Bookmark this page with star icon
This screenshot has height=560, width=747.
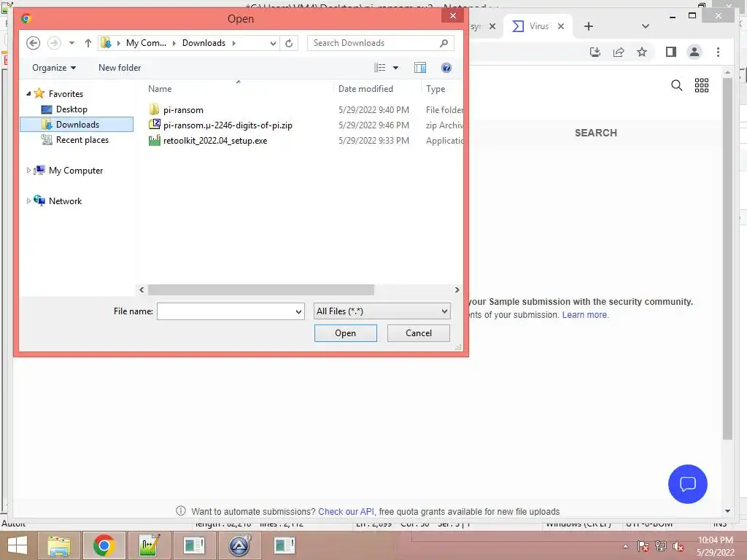(642, 52)
